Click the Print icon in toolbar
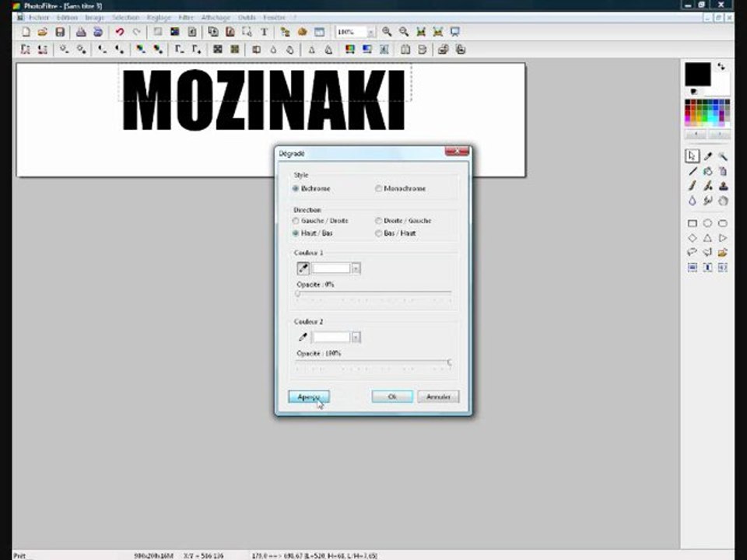The width and height of the screenshot is (747, 560). 81,32
